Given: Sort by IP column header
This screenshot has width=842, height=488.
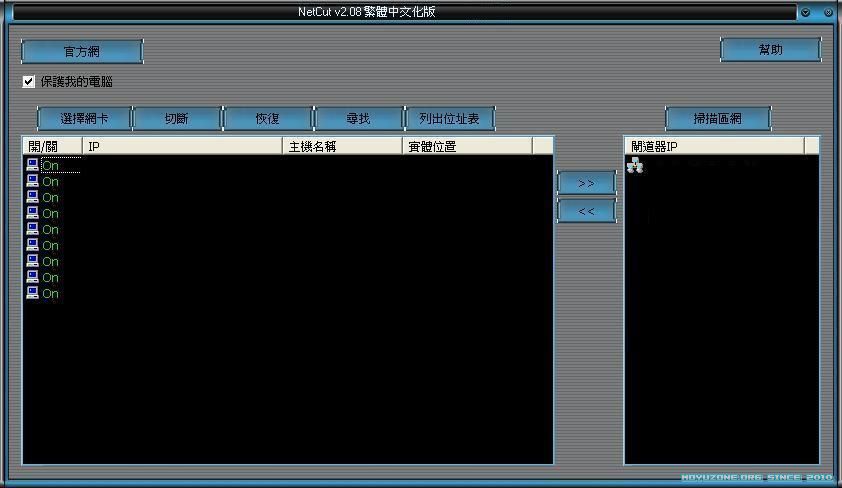Looking at the screenshot, I should 183,146.
